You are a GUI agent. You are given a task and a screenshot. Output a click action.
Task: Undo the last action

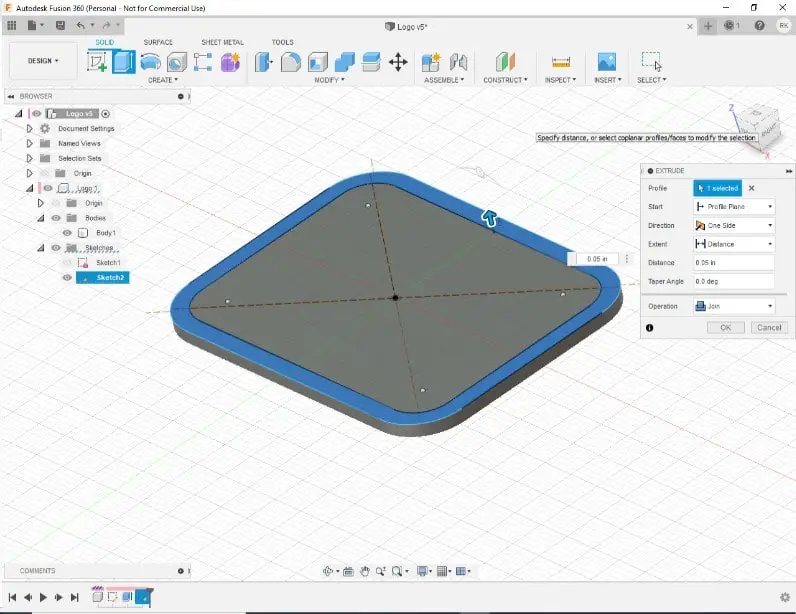tap(81, 25)
